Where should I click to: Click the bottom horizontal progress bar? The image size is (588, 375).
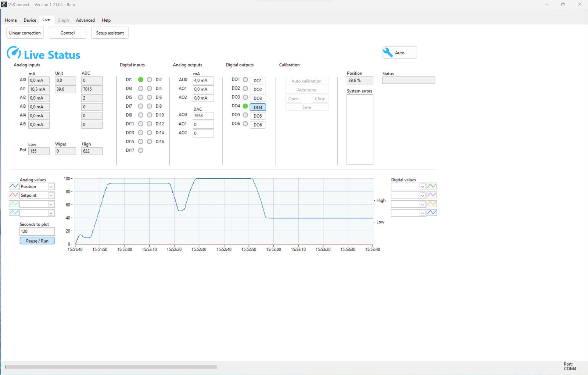click(111, 367)
